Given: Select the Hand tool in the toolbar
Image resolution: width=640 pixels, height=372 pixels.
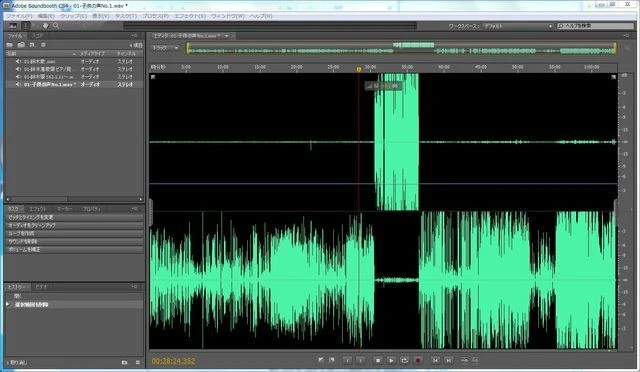Looking at the screenshot, I should coord(46,26).
